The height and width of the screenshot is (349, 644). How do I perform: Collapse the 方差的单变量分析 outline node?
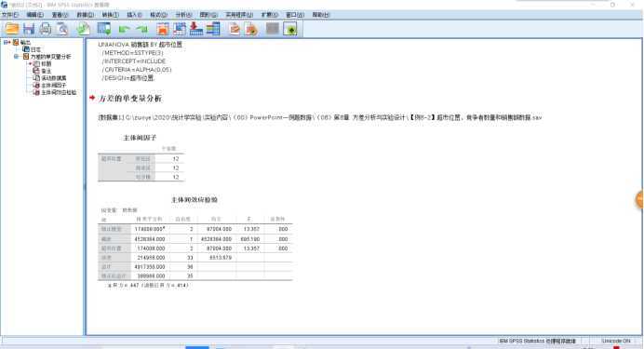(x=17, y=57)
